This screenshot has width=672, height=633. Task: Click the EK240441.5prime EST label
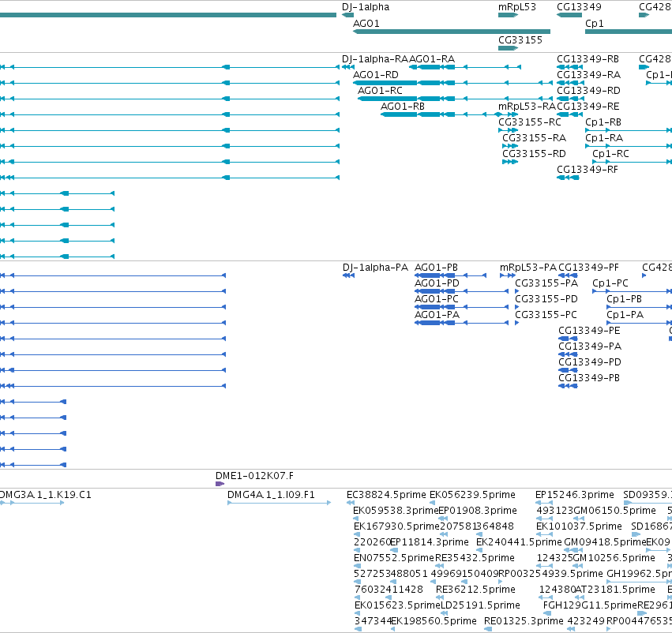519,542
